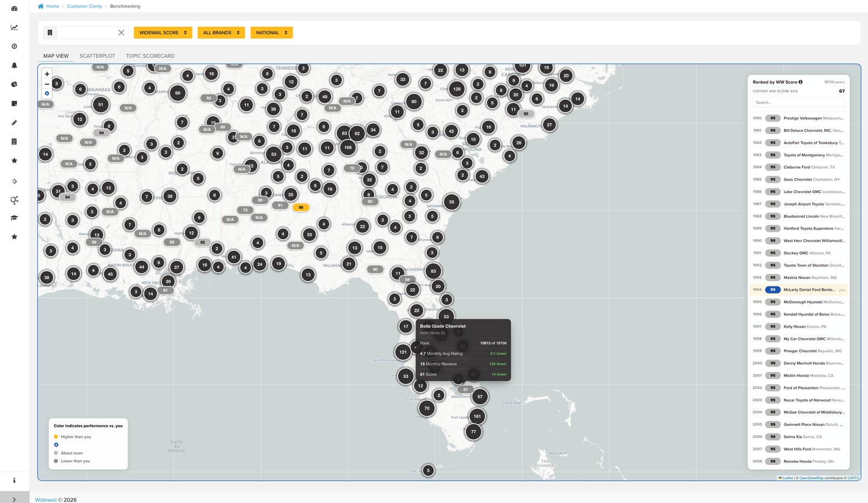Screen dimensions: 868x503
Task: Click the blue locate-me map control
Action: 47,93
